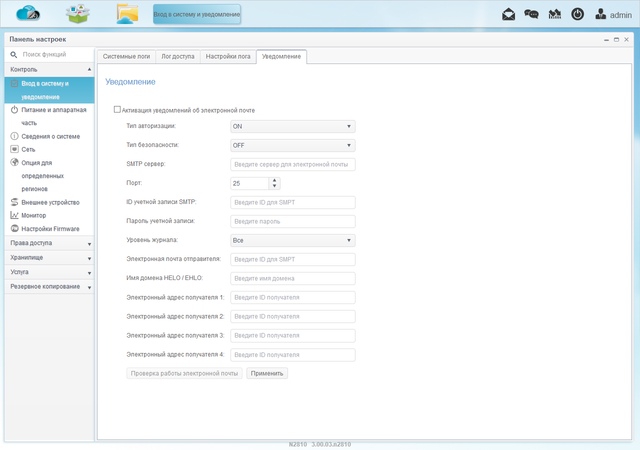Expand the Резервное копирование section
The height and width of the screenshot is (450, 640).
49,287
